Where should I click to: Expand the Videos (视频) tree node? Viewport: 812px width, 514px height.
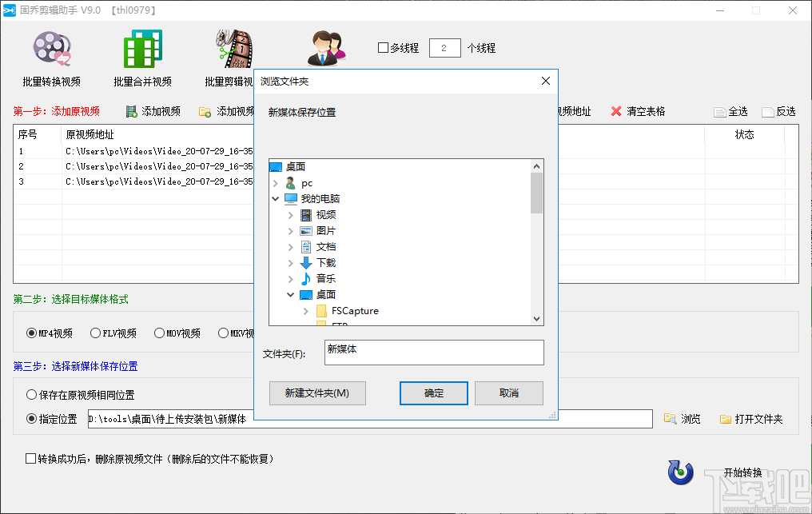(x=291, y=215)
